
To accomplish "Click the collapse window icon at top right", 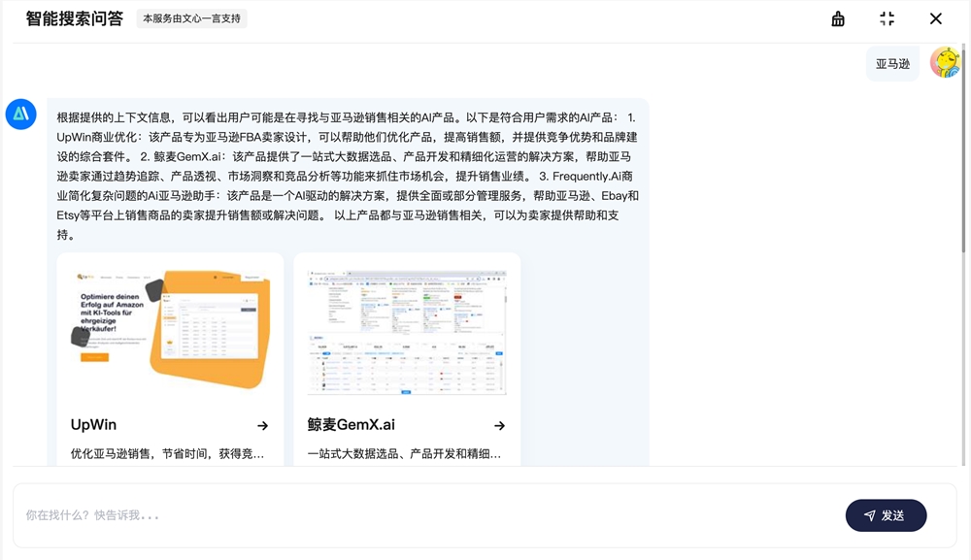I will point(887,18).
